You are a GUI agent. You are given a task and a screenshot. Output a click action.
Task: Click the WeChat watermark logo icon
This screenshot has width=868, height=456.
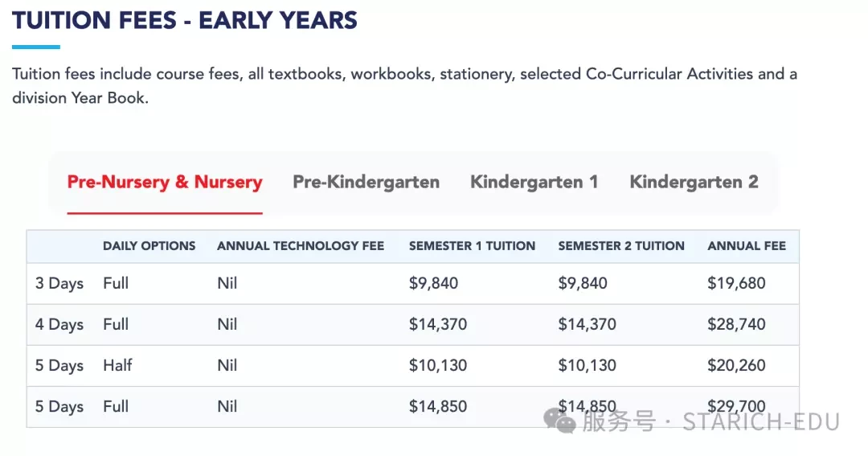tap(559, 421)
